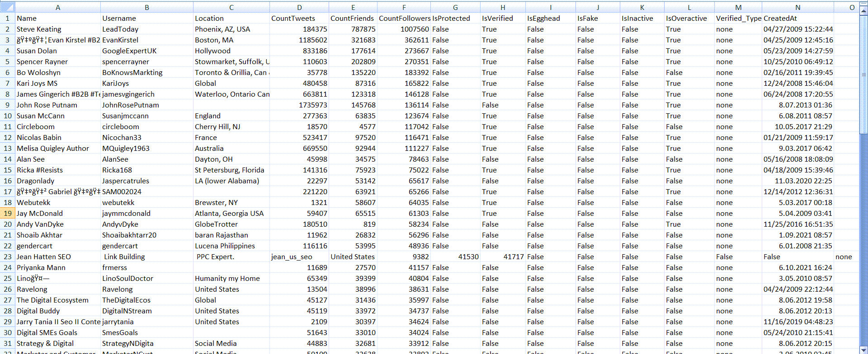Select column H header
Image resolution: width=868 pixels, height=354 pixels.
point(503,7)
